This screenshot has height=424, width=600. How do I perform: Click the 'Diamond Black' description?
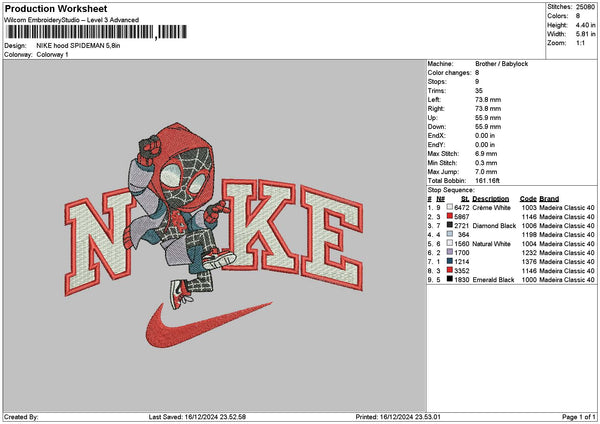[494, 226]
